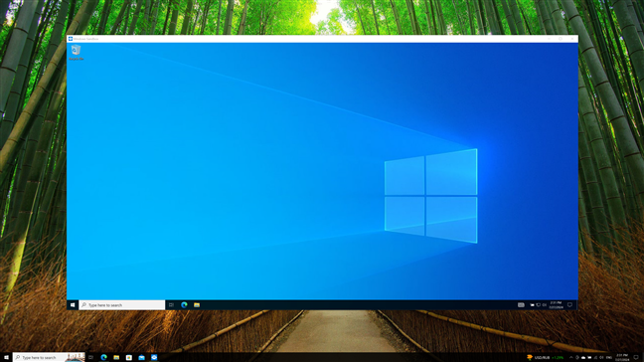
Task: Open the host Action Center notifications
Action: [636, 357]
